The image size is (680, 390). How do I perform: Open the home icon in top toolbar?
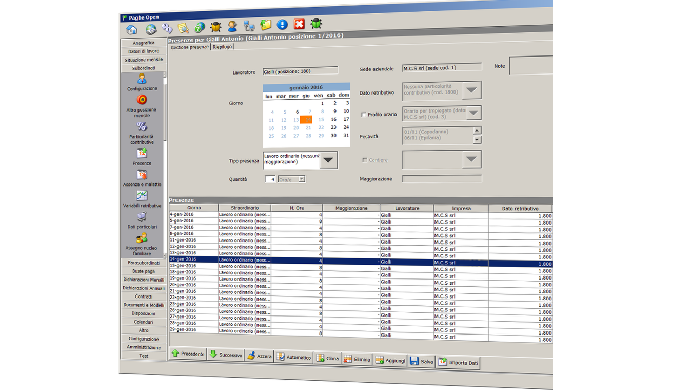[131, 29]
